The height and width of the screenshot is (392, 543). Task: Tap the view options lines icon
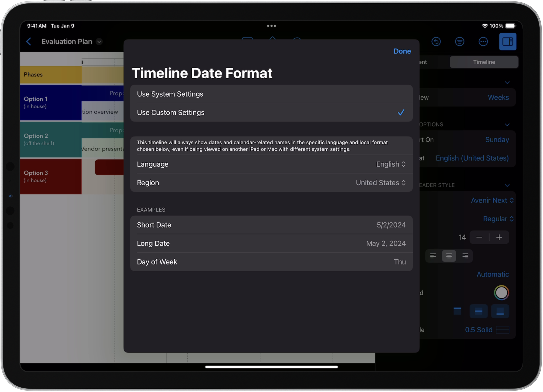(460, 42)
